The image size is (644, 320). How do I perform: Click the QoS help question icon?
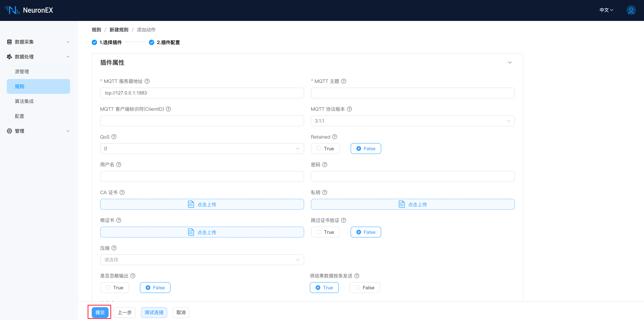coord(114,137)
